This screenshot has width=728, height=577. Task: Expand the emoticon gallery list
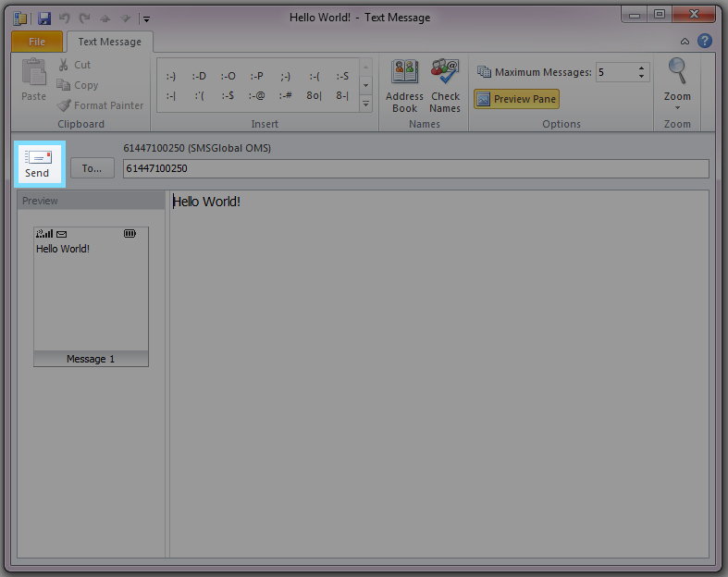(x=365, y=104)
